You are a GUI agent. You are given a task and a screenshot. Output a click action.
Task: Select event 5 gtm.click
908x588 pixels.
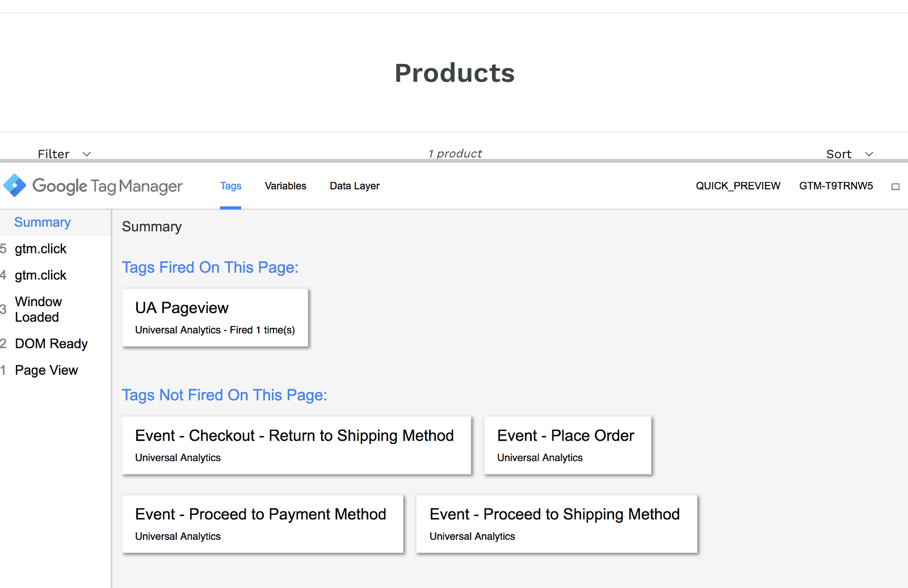40,249
